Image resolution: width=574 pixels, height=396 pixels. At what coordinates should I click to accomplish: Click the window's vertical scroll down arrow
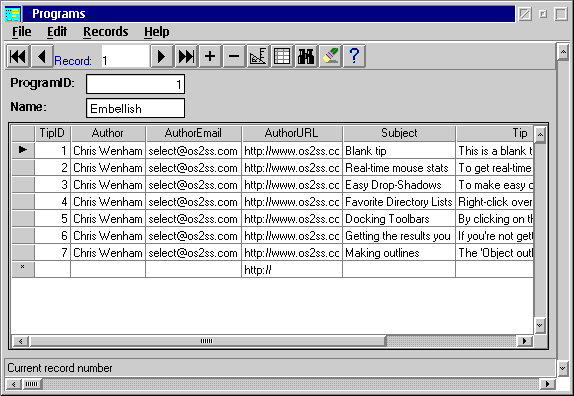[563, 368]
